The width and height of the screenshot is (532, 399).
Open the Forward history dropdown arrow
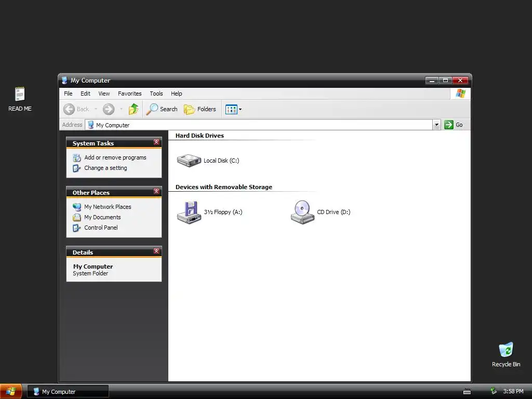121,109
